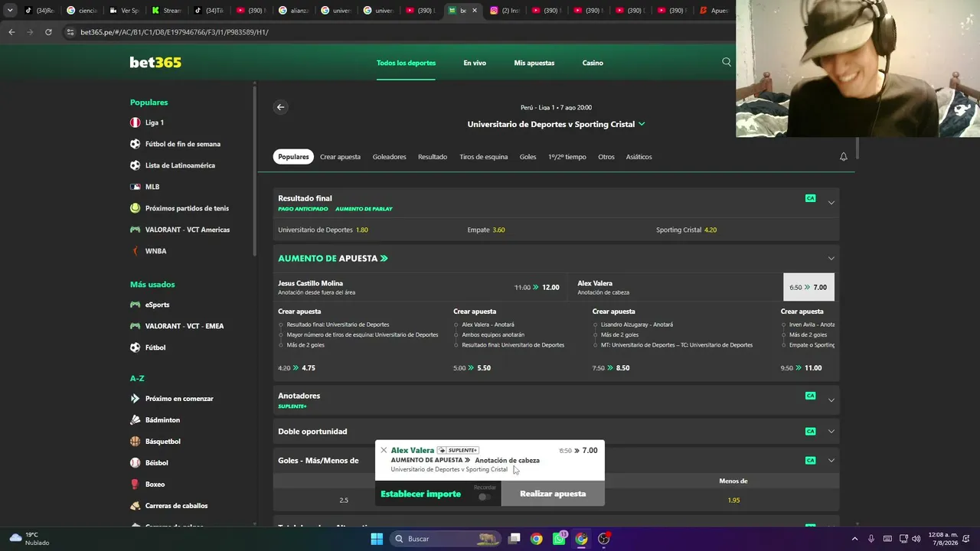Click the soccer ball icon beside Fútbol de fin de semana
This screenshot has width=980, height=551.
[x=135, y=144]
